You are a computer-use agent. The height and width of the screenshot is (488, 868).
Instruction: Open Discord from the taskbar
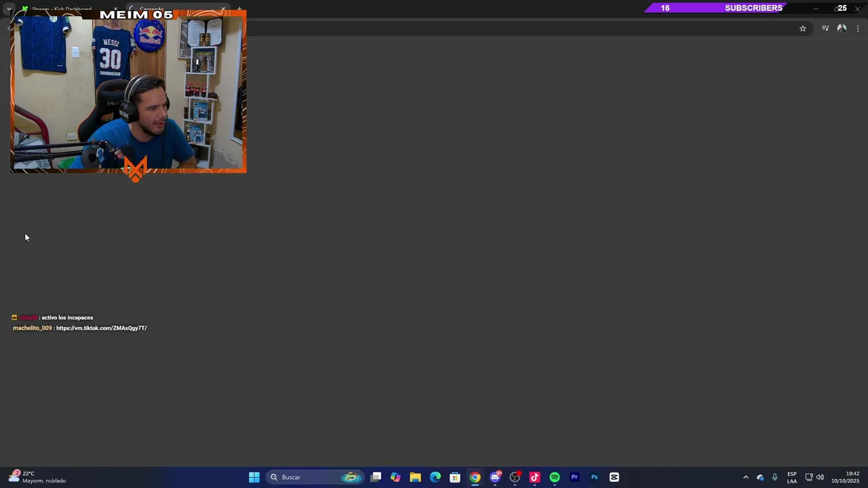pyautogui.click(x=495, y=477)
